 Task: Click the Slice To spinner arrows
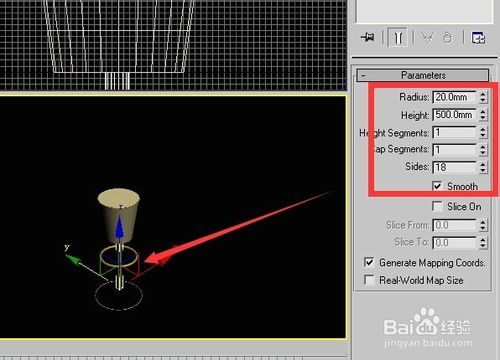(483, 242)
